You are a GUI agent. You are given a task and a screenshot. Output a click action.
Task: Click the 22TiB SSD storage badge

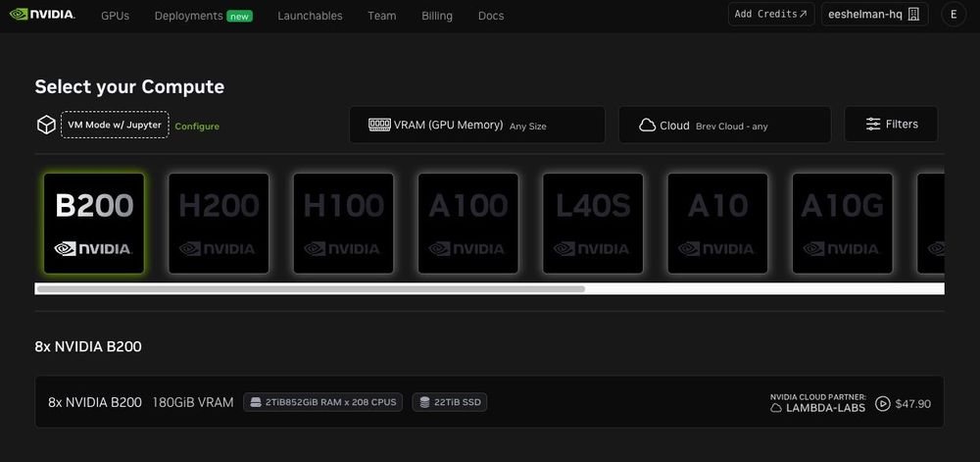tap(450, 402)
